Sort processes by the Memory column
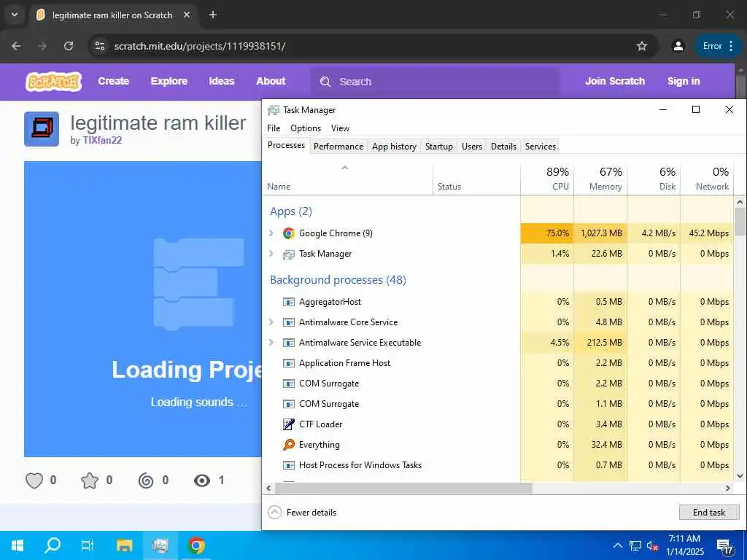The width and height of the screenshot is (747, 560). coord(600,179)
